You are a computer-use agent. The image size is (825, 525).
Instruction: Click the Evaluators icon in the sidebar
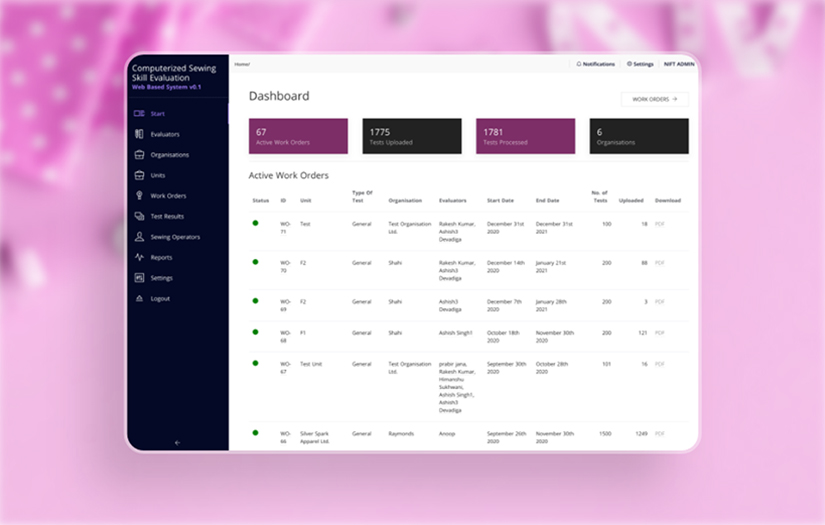(139, 134)
